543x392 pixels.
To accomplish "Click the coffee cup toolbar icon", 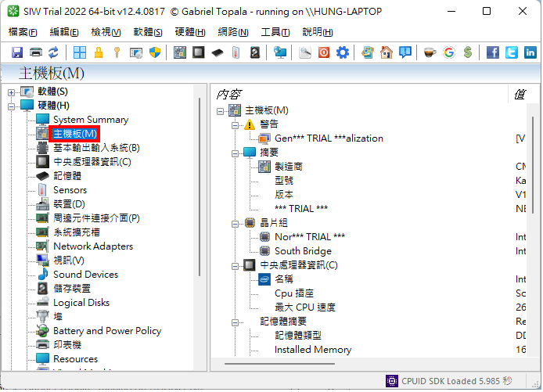I will 430,52.
